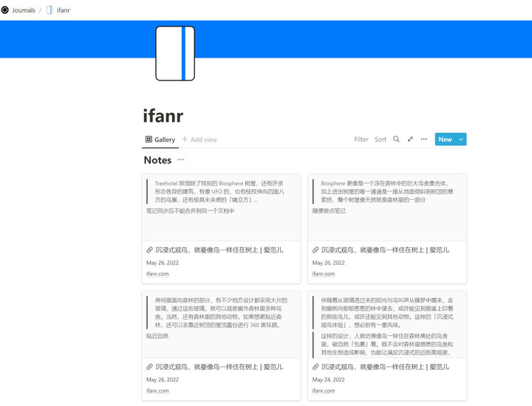Click link icon on 'Biosphere 更像是' card title
This screenshot has width=532, height=406.
point(316,250)
